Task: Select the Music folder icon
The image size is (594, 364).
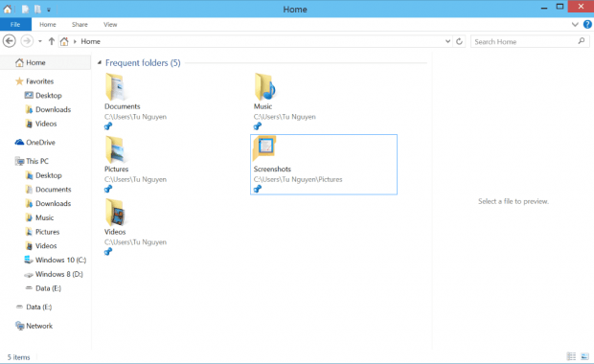Action: coord(264,87)
